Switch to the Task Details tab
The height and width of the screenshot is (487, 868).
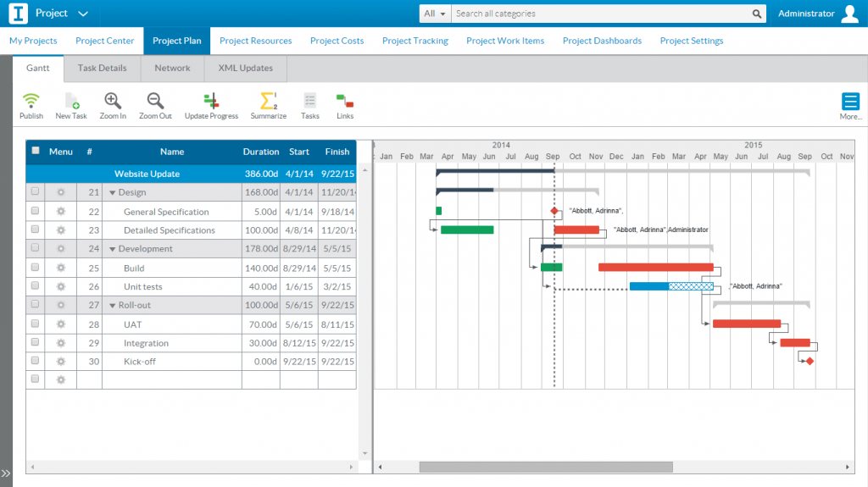[x=102, y=68]
